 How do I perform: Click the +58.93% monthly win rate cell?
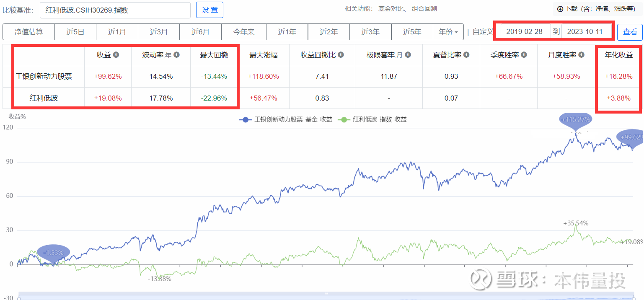566,77
